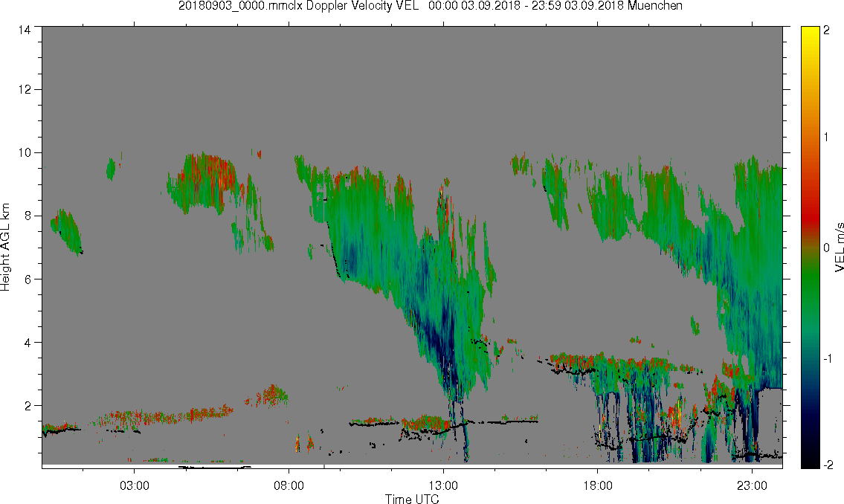Click the 'Time UTC' axis title
This screenshot has height=504, width=844.
[412, 499]
